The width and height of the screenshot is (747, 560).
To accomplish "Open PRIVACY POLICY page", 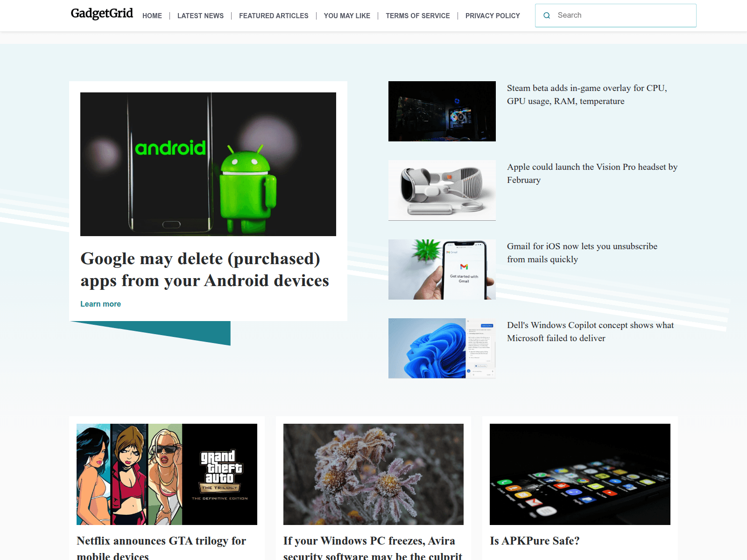I will click(x=493, y=16).
